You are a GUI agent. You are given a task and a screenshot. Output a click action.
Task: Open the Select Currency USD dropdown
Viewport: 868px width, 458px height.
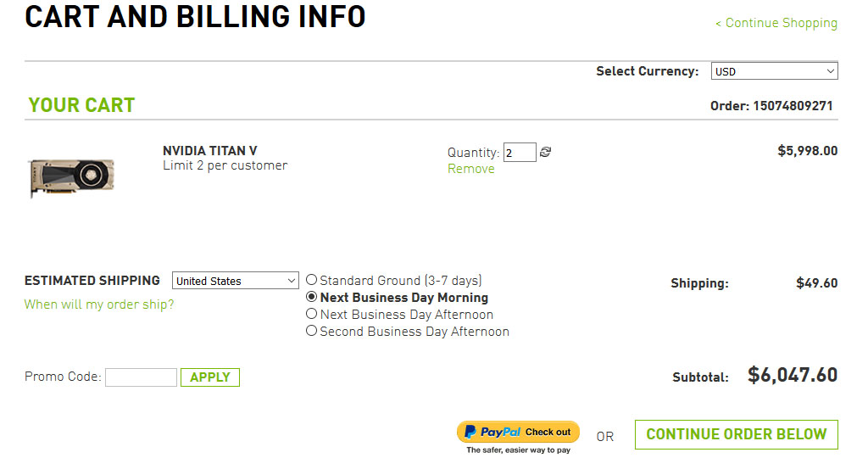[774, 71]
